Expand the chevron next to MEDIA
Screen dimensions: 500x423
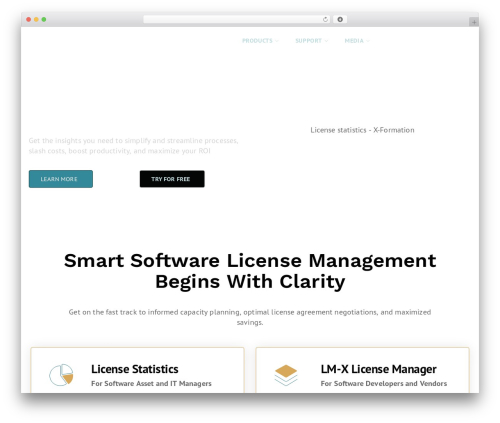[368, 41]
